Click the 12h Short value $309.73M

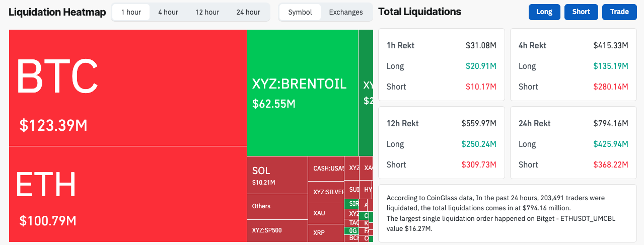point(479,165)
